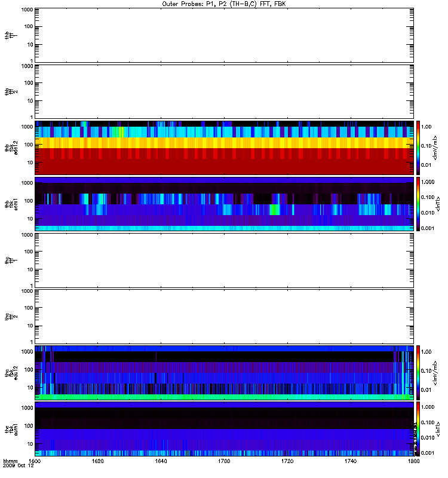
Task: Click the plot title "Outer Probes: P1, P2 (TH-B,C) FFT, FBK"
Action: (224, 4)
